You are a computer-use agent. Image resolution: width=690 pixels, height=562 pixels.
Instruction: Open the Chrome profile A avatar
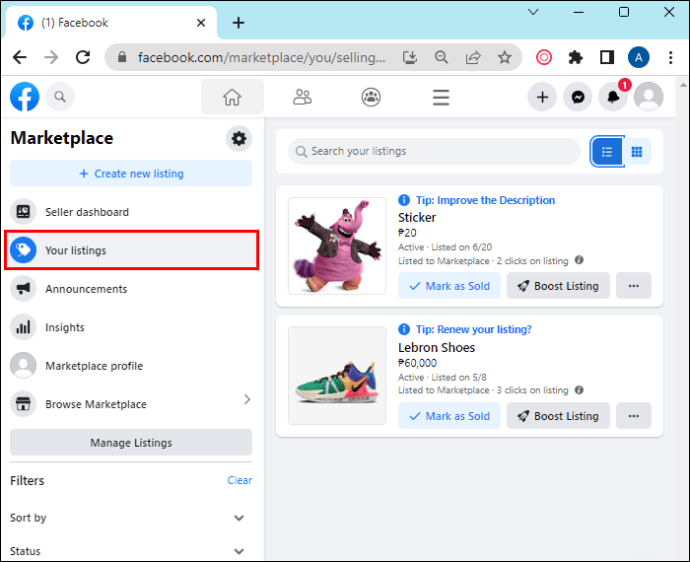coord(639,57)
